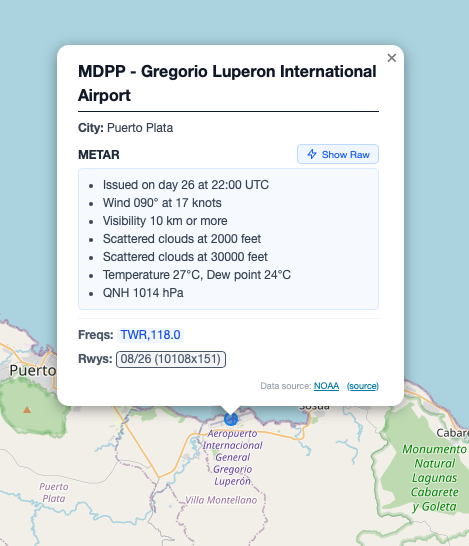469x546 pixels.
Task: Click the Show Raw METAR button
Action: (338, 154)
